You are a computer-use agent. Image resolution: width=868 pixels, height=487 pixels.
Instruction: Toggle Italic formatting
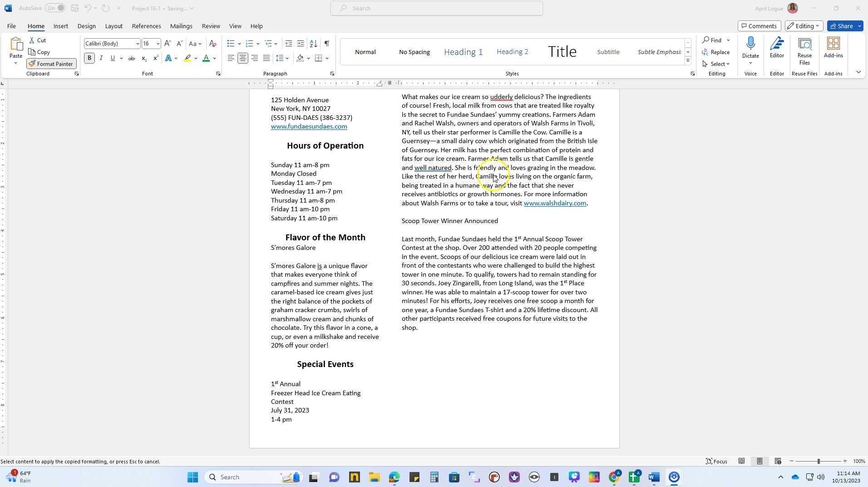(101, 58)
